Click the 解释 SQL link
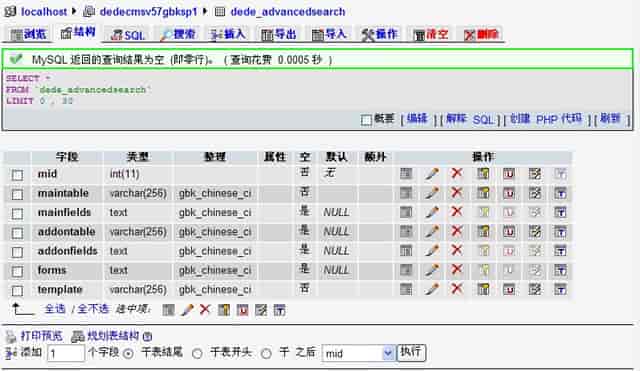 (x=470, y=119)
